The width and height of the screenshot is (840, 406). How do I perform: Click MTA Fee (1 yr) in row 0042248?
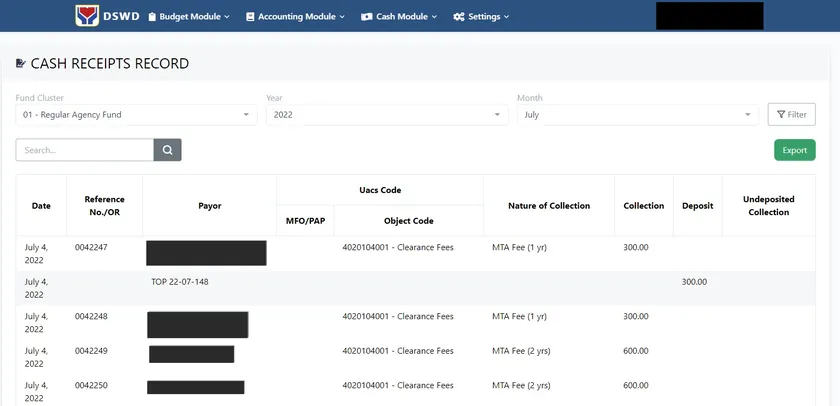click(519, 317)
